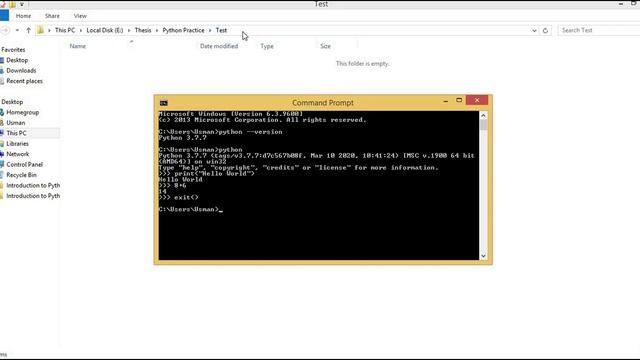Viewport: 640px width, 360px height.
Task: Click the blue File menu button
Action: (4, 16)
